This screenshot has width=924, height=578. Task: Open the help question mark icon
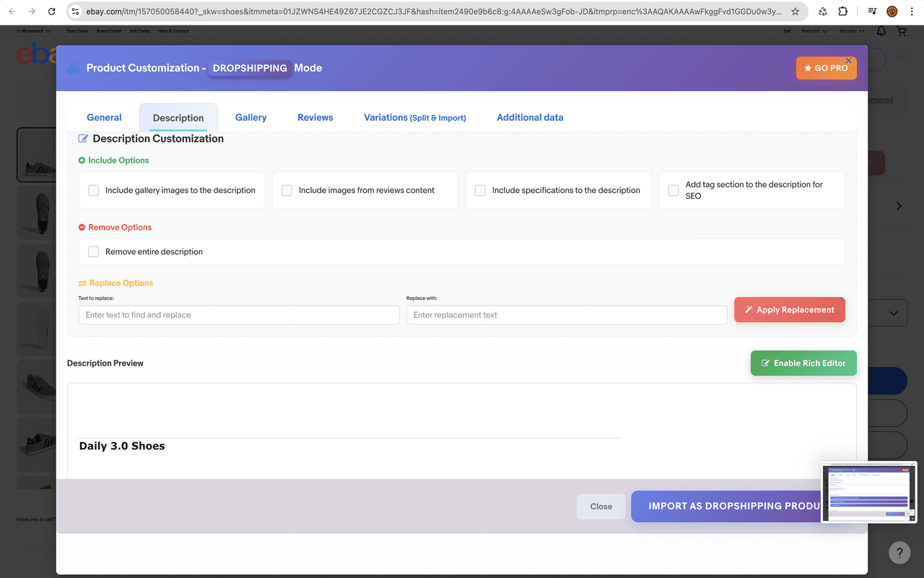tap(899, 552)
